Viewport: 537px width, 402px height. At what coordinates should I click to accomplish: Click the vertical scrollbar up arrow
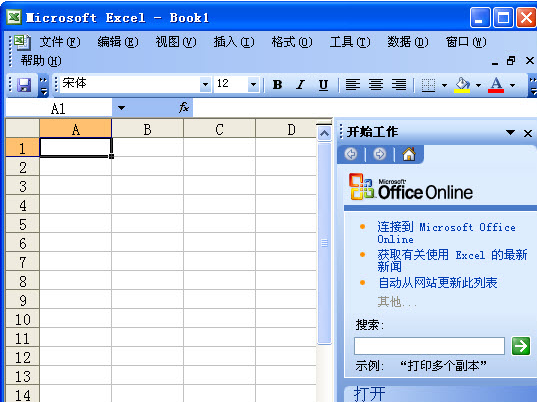tap(324, 134)
